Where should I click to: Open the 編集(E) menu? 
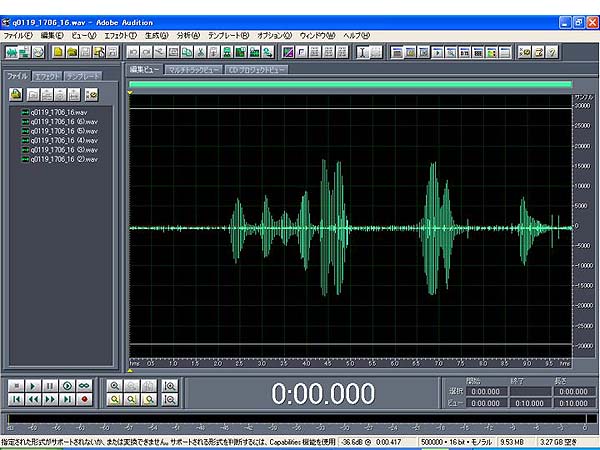[52, 36]
